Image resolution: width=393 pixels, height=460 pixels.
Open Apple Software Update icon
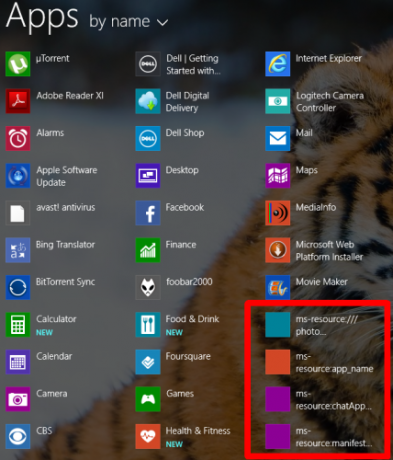18,176
